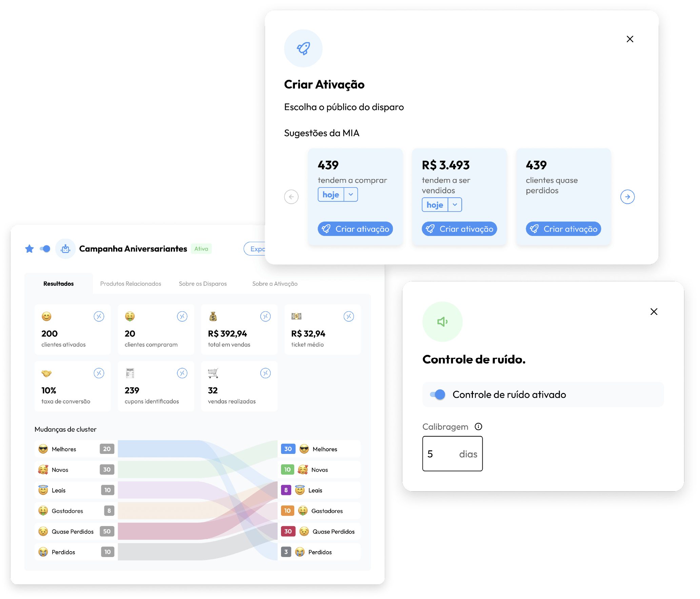
Task: Open the Sobre os Disparos tab
Action: pos(203,284)
